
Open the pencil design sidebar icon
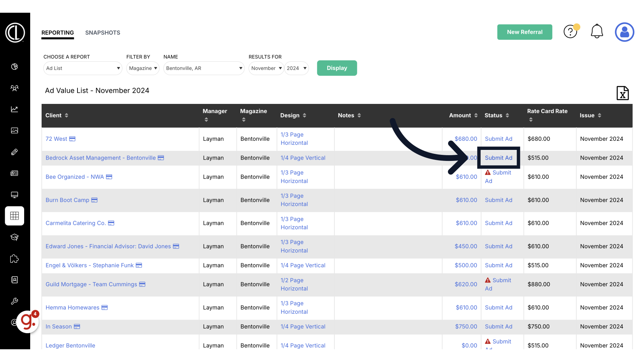(14, 152)
